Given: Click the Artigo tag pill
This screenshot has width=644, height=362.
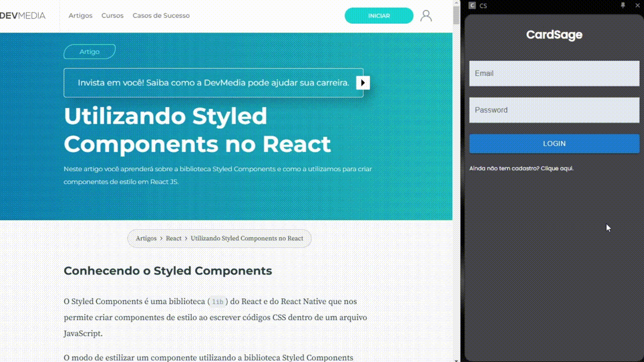Looking at the screenshot, I should click(90, 52).
